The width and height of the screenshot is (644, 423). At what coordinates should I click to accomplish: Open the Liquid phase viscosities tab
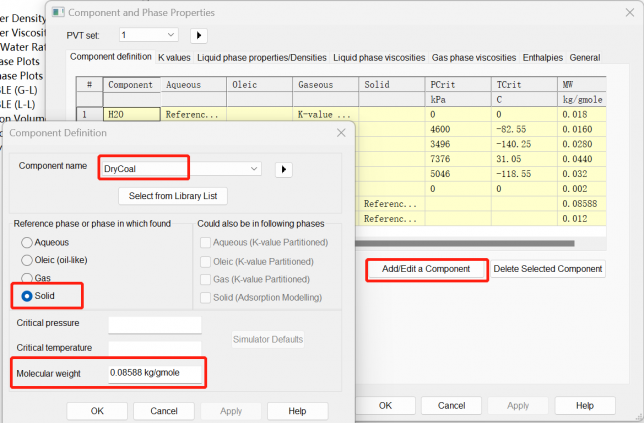[379, 57]
